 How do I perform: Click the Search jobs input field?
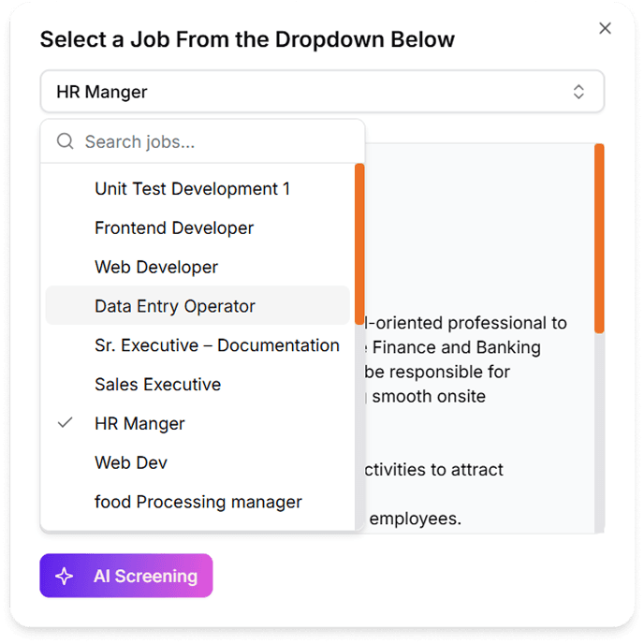215,142
